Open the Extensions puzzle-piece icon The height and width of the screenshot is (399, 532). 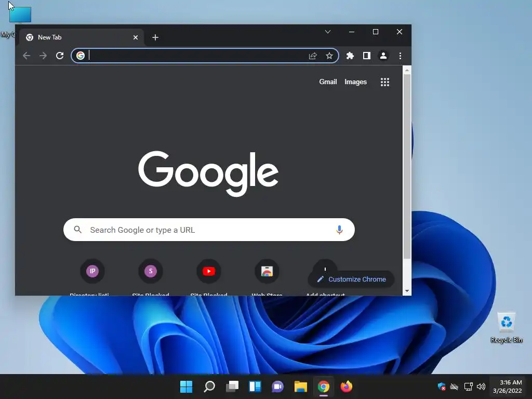[x=350, y=56]
